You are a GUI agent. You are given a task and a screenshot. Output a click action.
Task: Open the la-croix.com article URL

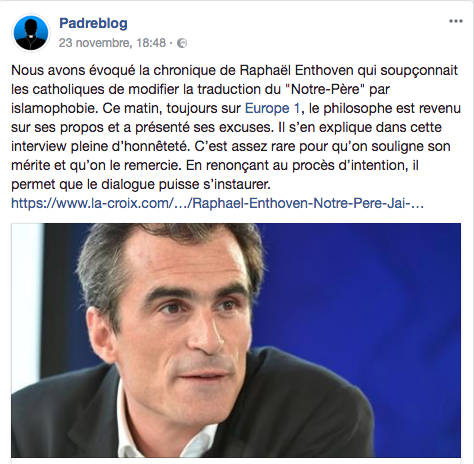click(x=217, y=203)
